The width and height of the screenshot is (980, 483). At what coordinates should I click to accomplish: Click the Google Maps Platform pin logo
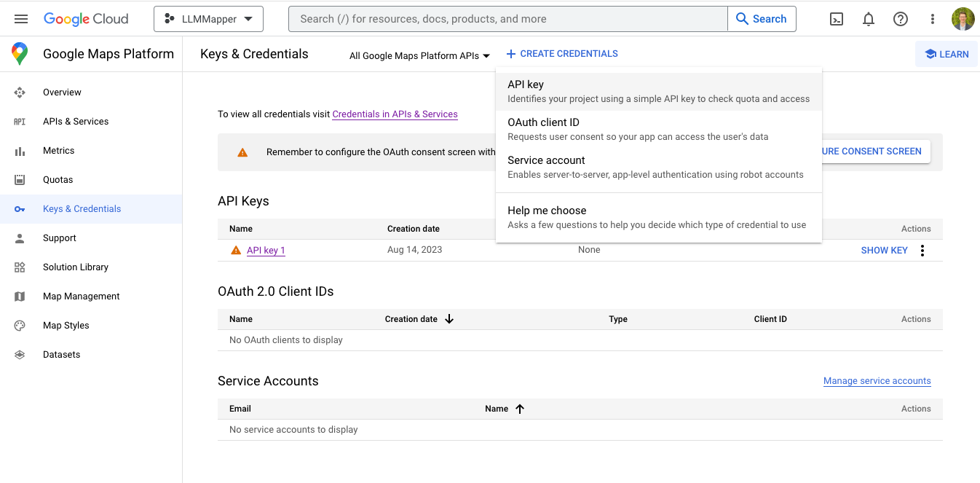coord(20,54)
